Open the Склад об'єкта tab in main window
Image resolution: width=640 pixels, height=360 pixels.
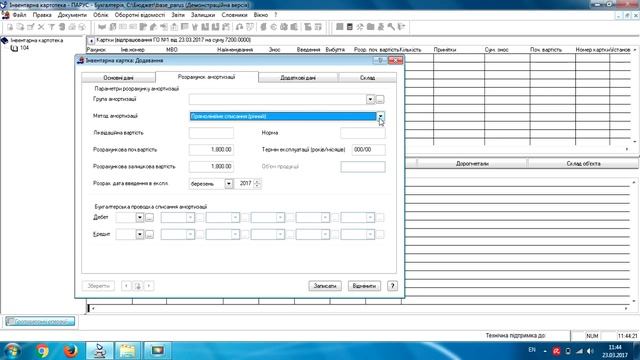583,163
